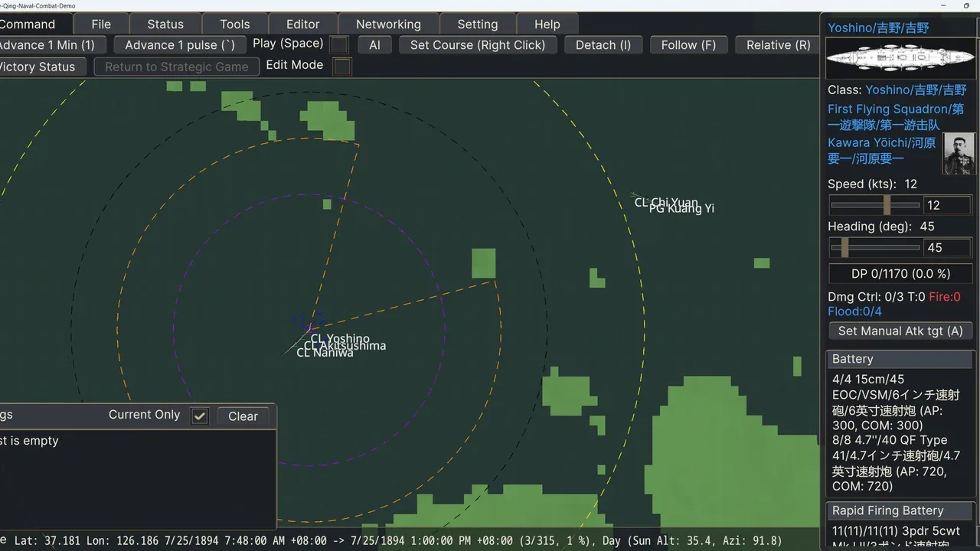Screen dimensions: 980x551
Task: Adjust the Speed slider
Action: pos(875,205)
